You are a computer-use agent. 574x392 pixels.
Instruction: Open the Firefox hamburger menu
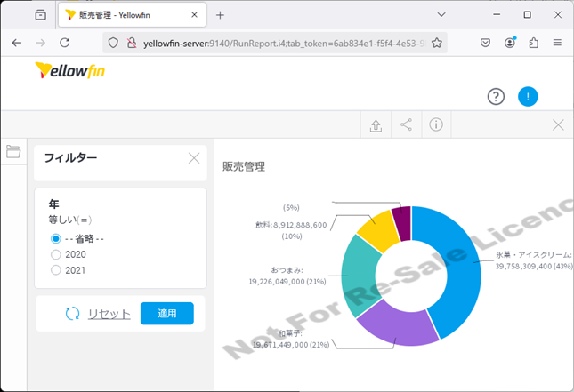(x=557, y=43)
